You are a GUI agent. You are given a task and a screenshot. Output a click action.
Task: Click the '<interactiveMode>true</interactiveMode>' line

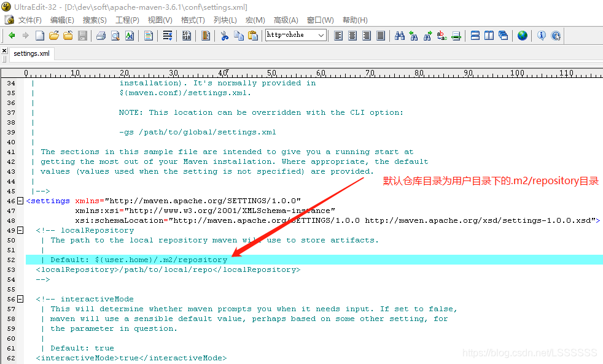pos(131,358)
